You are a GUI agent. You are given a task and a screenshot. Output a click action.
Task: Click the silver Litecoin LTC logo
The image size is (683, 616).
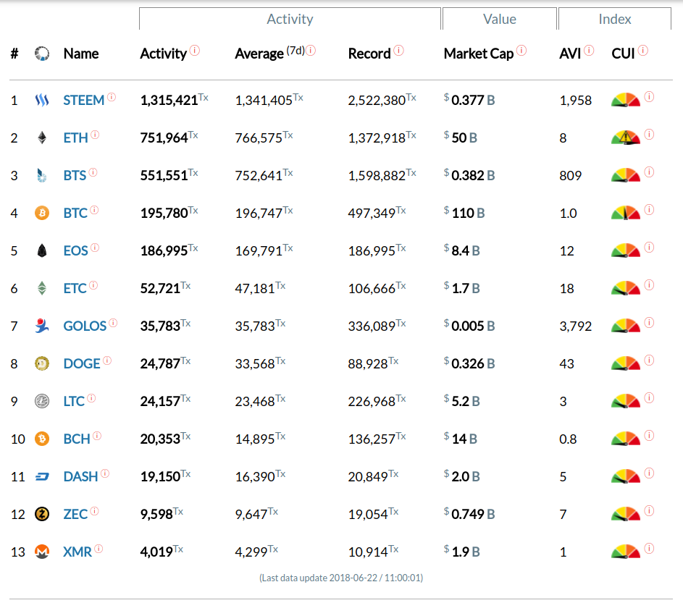coord(42,402)
